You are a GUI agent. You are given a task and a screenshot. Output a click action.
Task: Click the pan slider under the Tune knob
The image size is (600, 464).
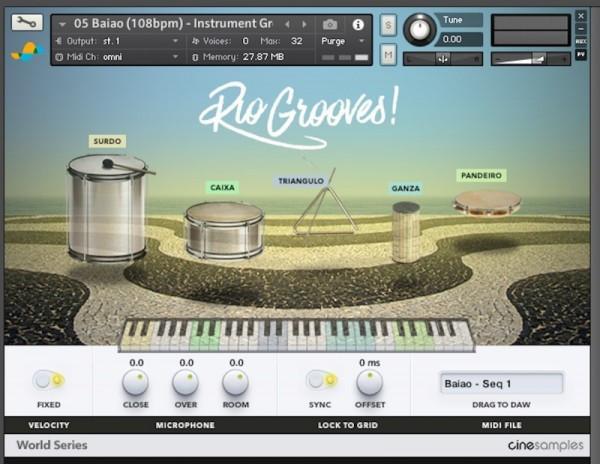point(443,59)
